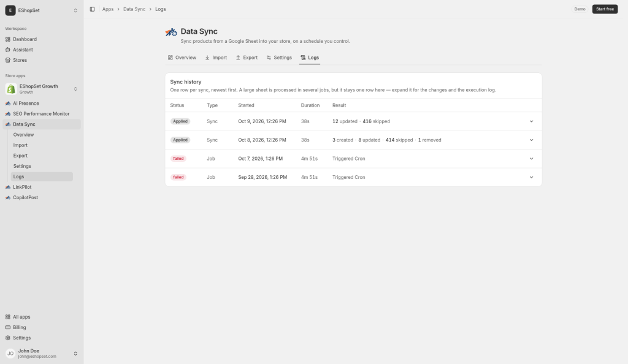Expand the Oct 9 sync row
Image resolution: width=628 pixels, height=364 pixels.
532,121
